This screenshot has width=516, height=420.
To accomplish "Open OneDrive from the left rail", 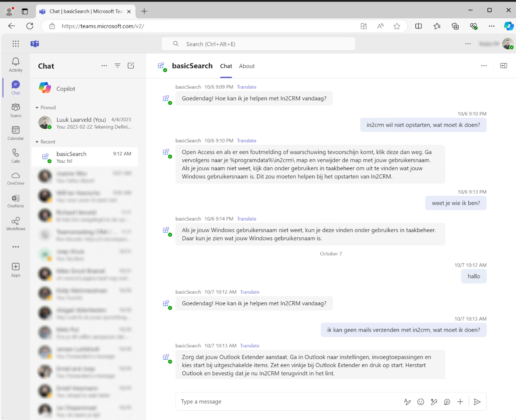I will [15, 178].
